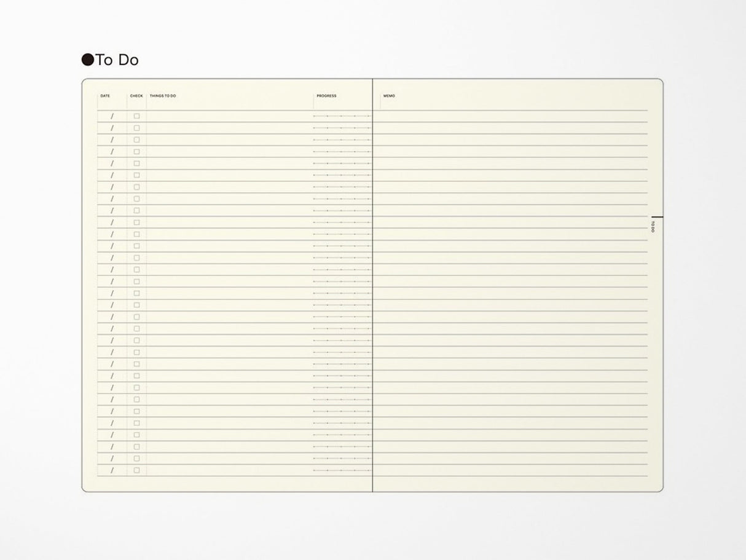This screenshot has height=560, width=746.
Task: Open the DATE entry of the last row
Action: (x=112, y=469)
